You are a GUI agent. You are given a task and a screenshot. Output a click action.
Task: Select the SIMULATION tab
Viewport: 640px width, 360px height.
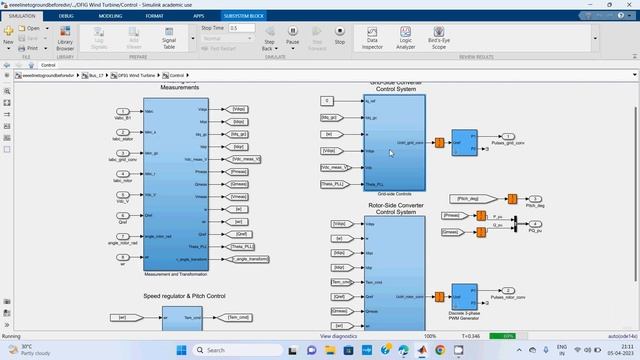22,16
